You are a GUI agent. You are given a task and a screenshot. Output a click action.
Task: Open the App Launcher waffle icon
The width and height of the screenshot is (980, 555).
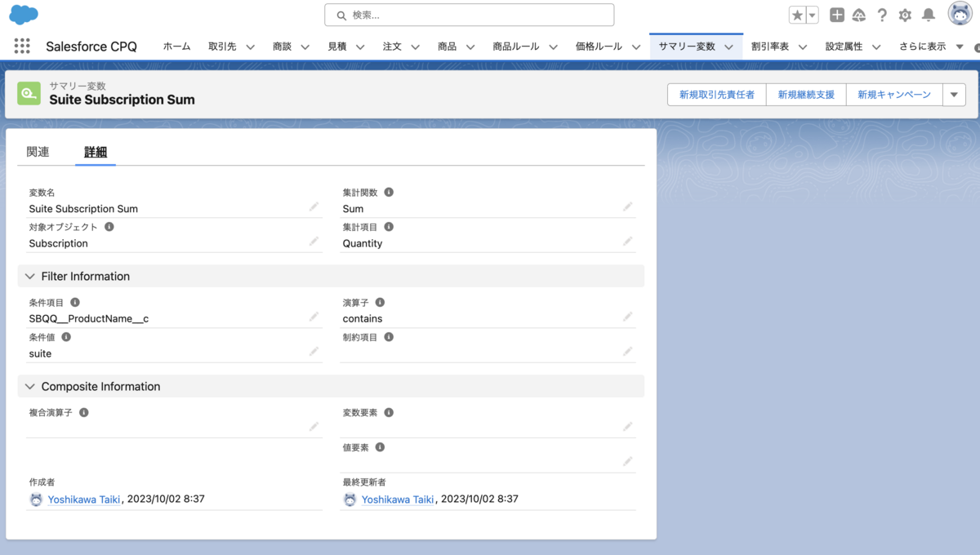22,47
